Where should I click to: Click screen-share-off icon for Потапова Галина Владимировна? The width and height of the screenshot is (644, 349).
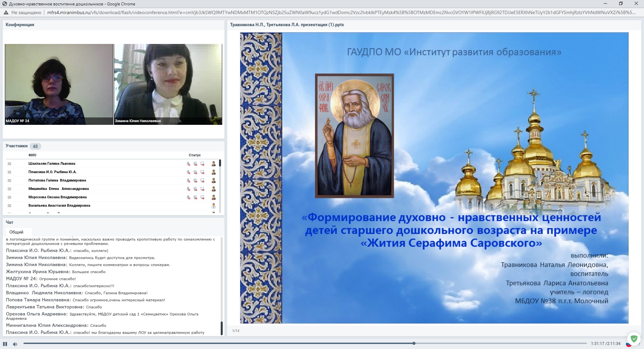click(x=203, y=181)
